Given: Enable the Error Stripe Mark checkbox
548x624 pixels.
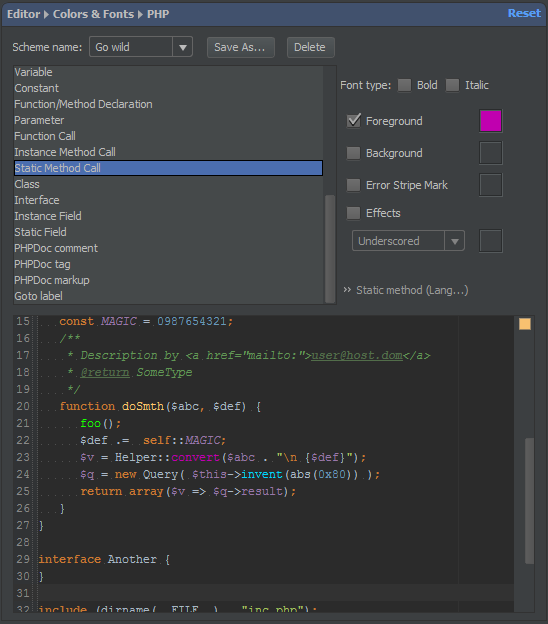Looking at the screenshot, I should pyautogui.click(x=353, y=185).
